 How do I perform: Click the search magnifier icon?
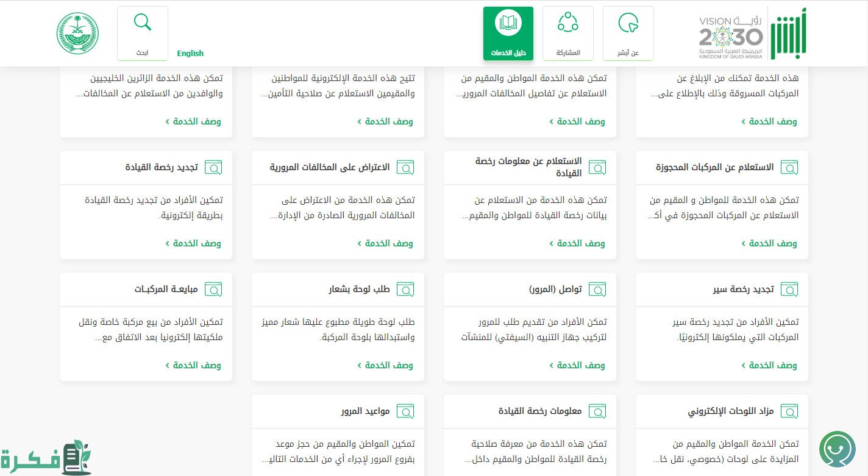coord(142,23)
